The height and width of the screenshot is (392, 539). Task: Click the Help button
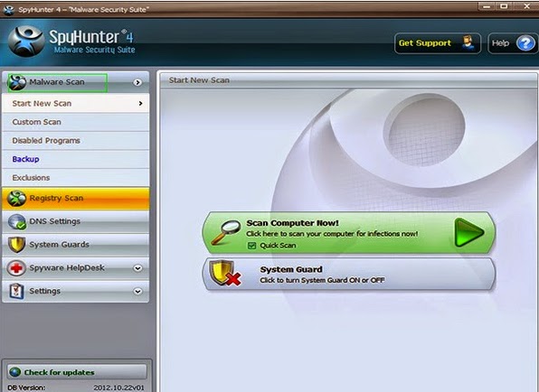tap(513, 43)
